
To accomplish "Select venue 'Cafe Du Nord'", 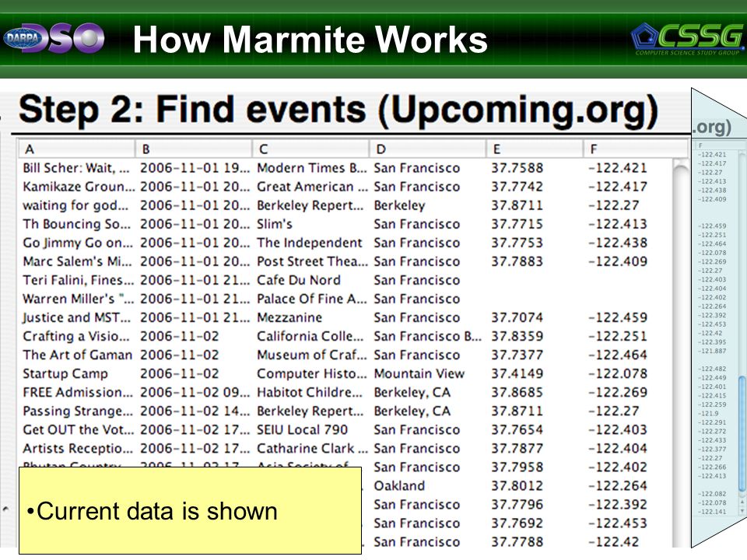I will click(299, 280).
